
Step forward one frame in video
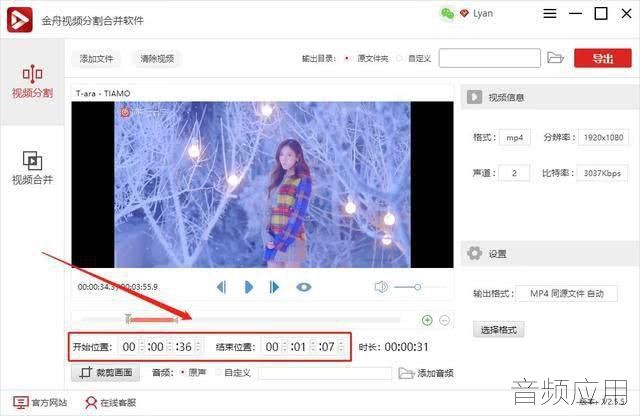pyautogui.click(x=274, y=287)
